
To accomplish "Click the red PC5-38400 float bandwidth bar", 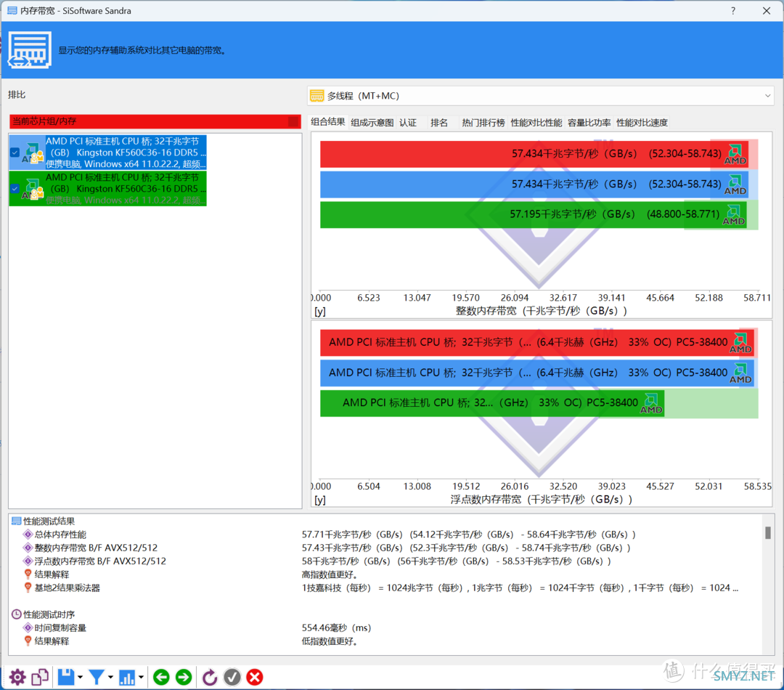I will pos(537,343).
